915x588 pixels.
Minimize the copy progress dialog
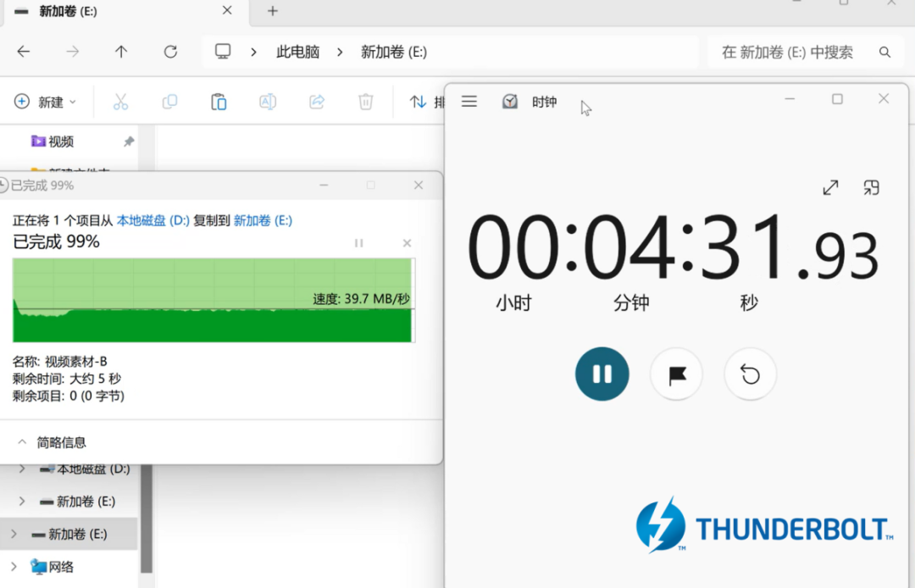tap(324, 185)
